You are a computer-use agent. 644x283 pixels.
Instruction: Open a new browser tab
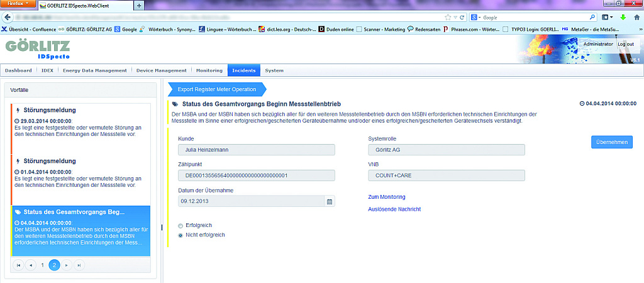click(x=139, y=5)
